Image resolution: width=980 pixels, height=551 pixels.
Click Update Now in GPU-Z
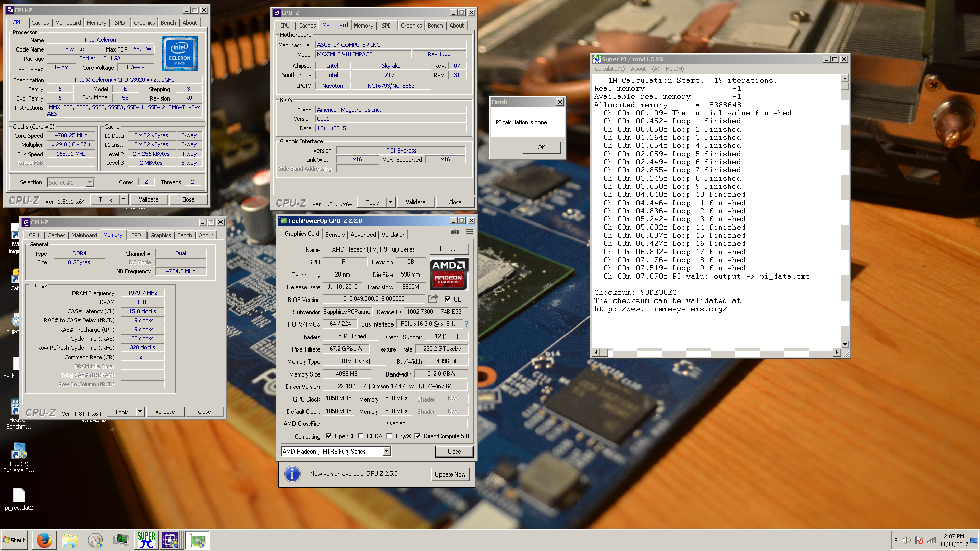(450, 474)
